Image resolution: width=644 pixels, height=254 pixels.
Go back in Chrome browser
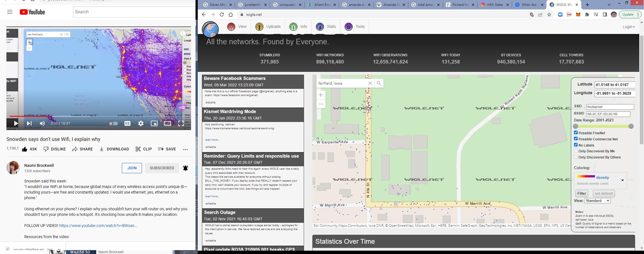204,14
